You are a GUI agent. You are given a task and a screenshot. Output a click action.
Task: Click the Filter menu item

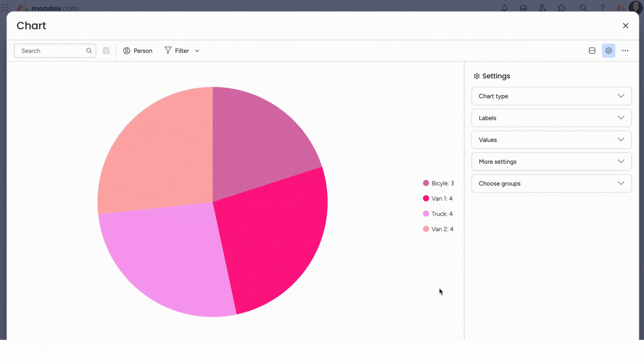pyautogui.click(x=181, y=50)
